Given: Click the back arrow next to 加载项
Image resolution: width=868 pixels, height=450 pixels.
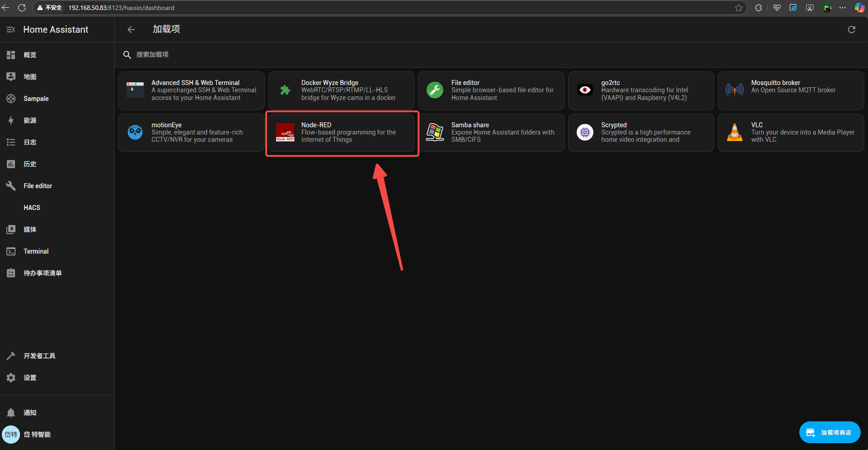Looking at the screenshot, I should (131, 30).
